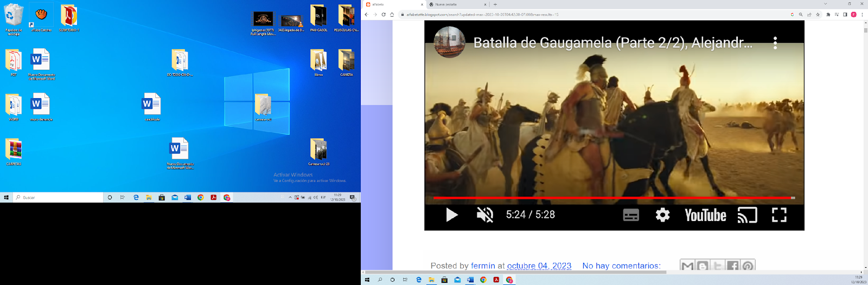
Task: Select the ESCRITORIO-1 desktop folder
Action: tap(69, 18)
